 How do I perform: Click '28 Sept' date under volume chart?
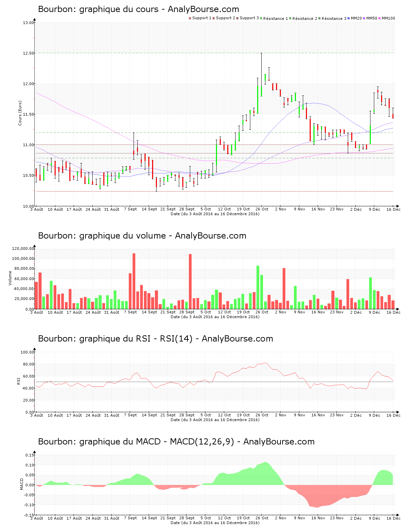(x=187, y=312)
